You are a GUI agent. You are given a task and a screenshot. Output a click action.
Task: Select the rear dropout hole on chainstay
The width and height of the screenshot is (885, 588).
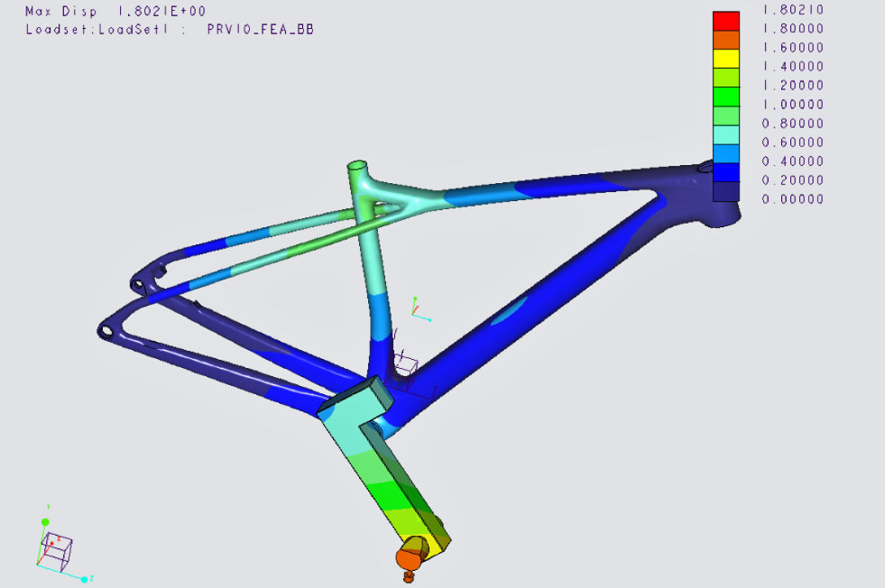coord(105,331)
